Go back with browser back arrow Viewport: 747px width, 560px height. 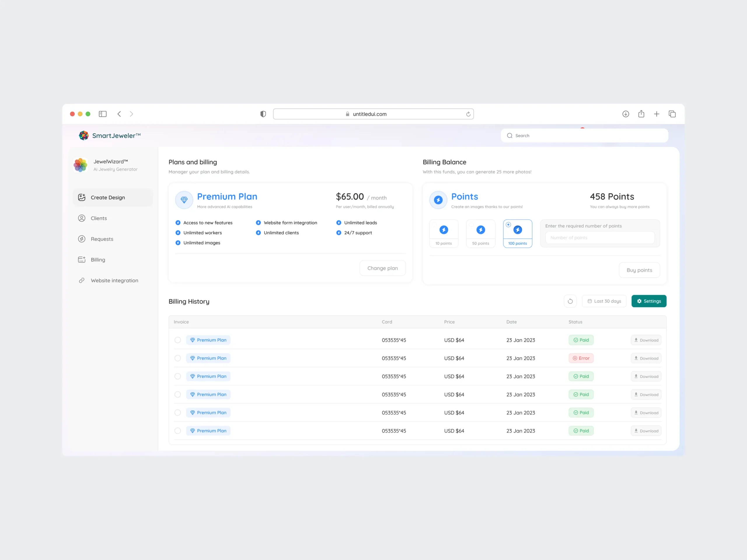[x=119, y=114]
